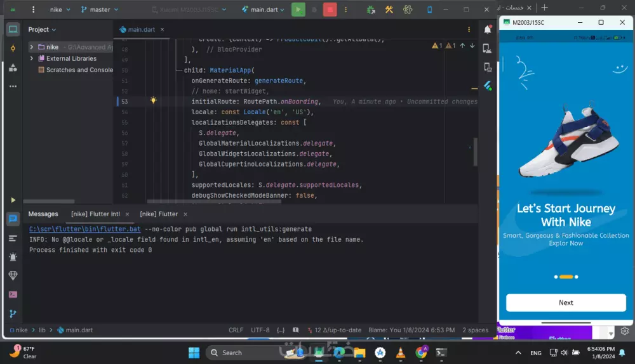
Task: Open the Debug tool window in left sidebar
Action: 13,257
